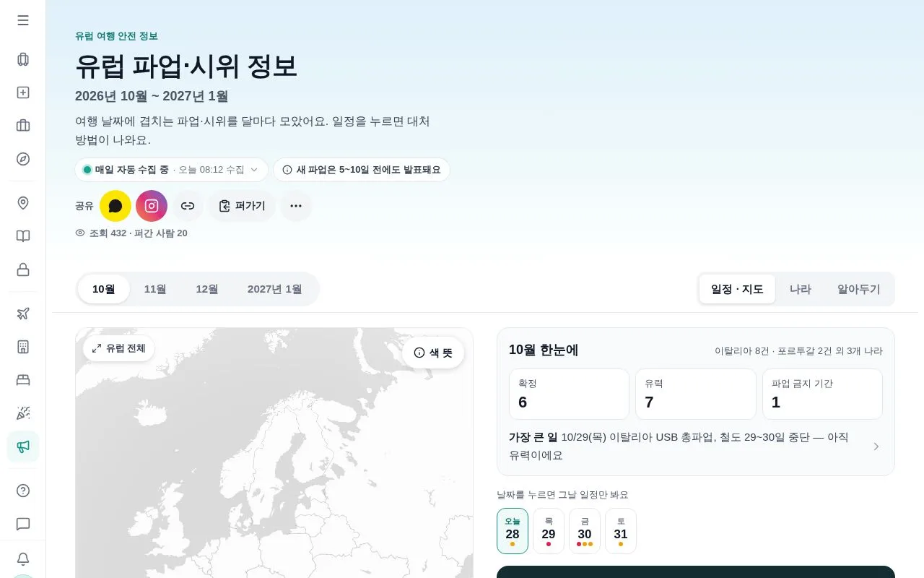This screenshot has width=924, height=578.
Task: Open the 가장 큰 일 chevron arrow
Action: tap(876, 447)
